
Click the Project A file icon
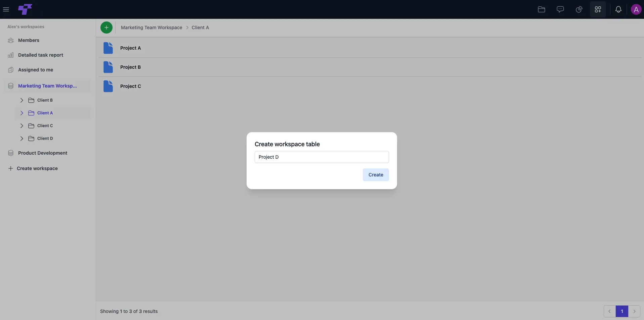pos(108,48)
